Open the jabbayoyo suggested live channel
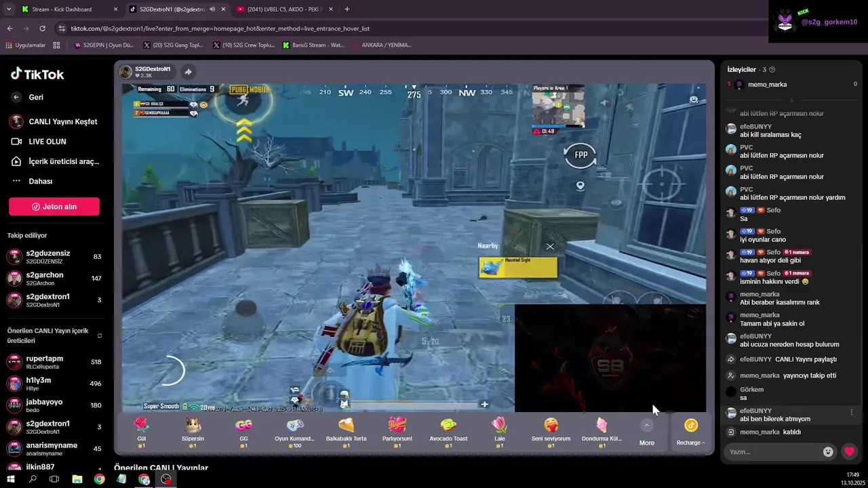 coord(54,405)
